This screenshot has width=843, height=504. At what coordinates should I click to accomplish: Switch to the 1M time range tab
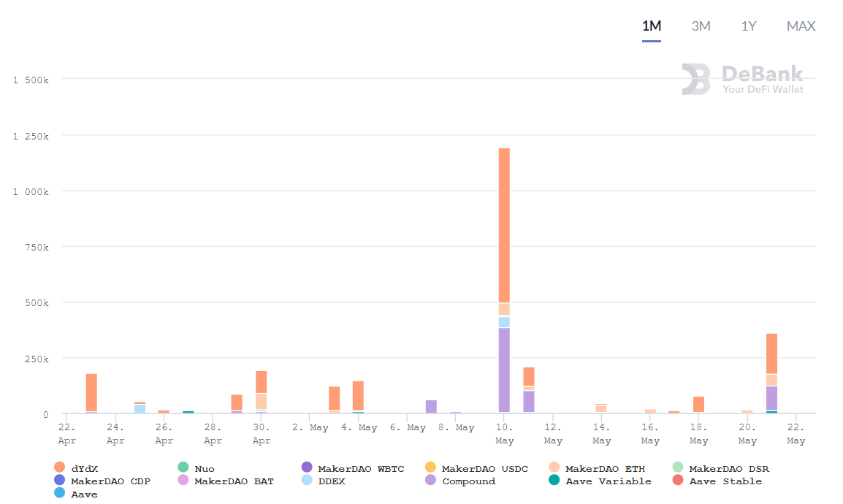click(x=651, y=26)
